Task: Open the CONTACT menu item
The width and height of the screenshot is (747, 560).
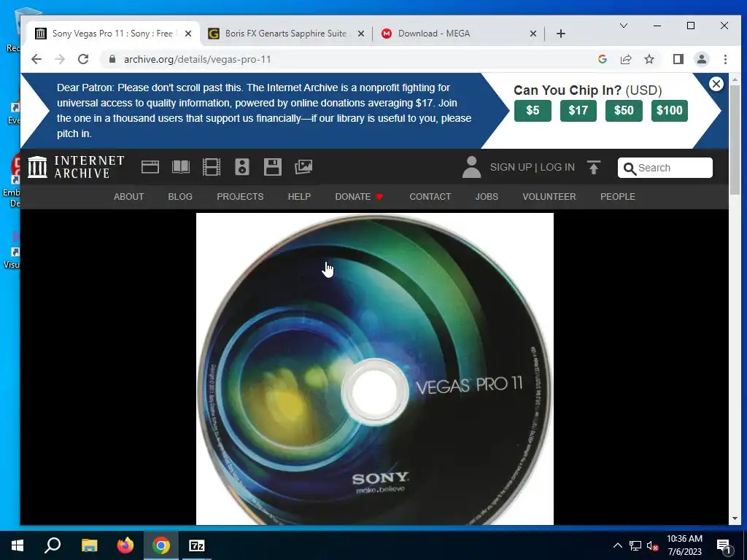Action: pos(430,197)
